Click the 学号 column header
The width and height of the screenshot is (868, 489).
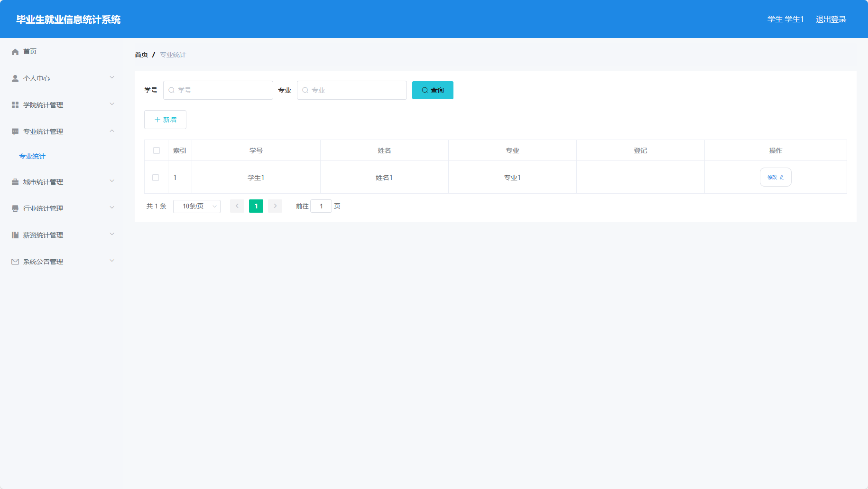click(256, 150)
